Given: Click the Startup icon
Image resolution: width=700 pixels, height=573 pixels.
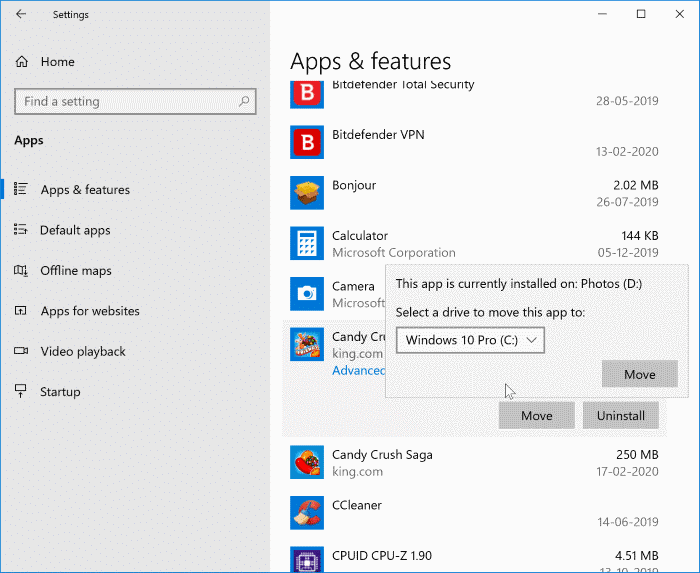Looking at the screenshot, I should click(x=21, y=391).
